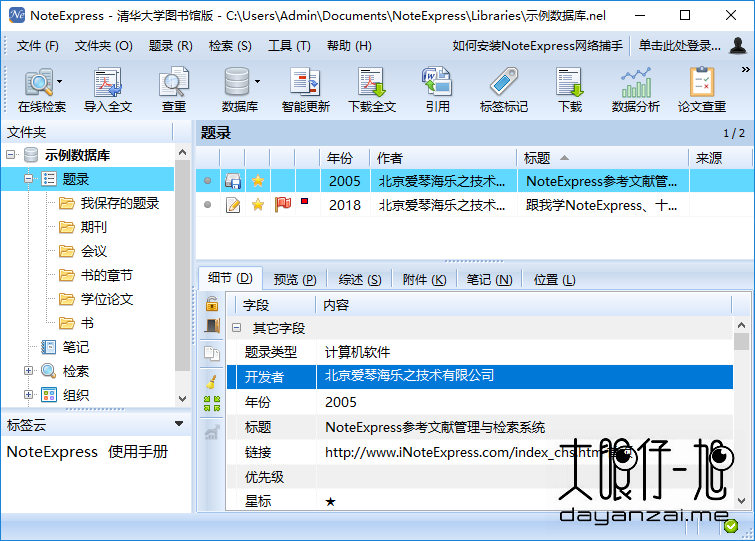Toggle read status dot of 2018 record
Image resolution: width=755 pixels, height=541 pixels.
[208, 205]
